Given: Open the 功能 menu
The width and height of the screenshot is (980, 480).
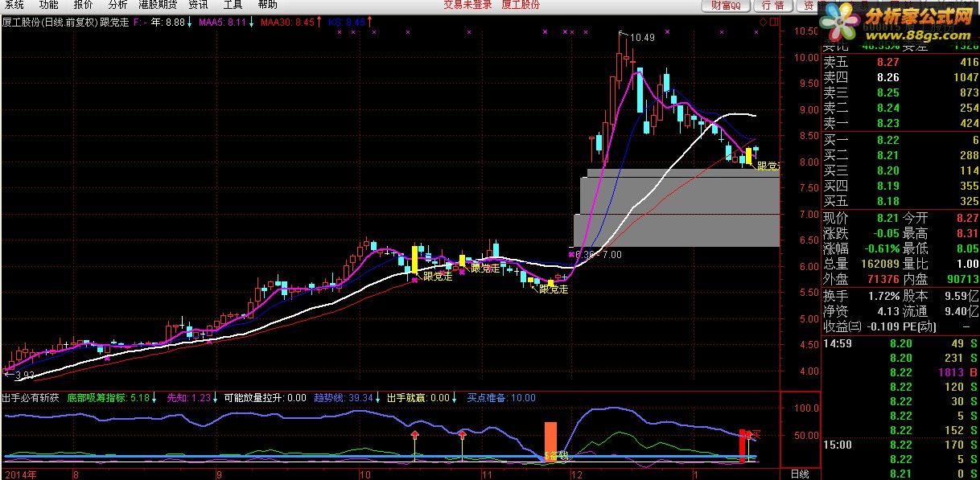Looking at the screenshot, I should pyautogui.click(x=48, y=5).
